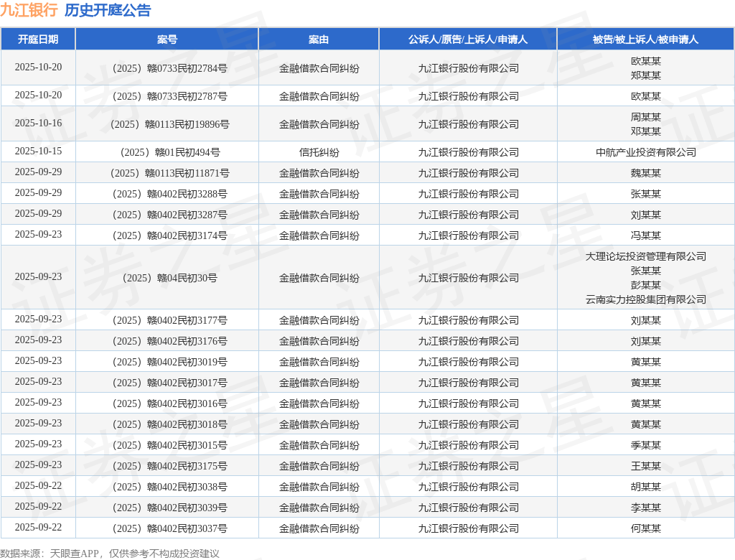Click defendant 魏某某 in the table
735x560 pixels.
coord(645,173)
